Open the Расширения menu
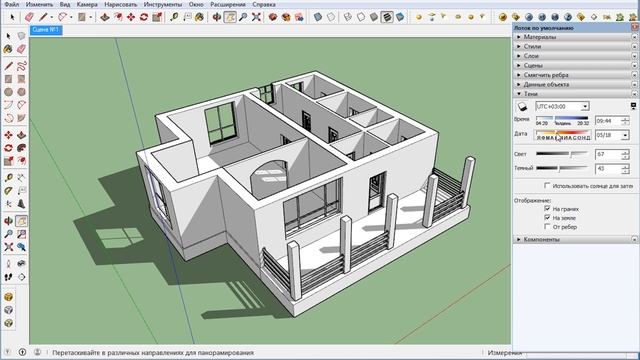The image size is (640, 360). pos(228,4)
